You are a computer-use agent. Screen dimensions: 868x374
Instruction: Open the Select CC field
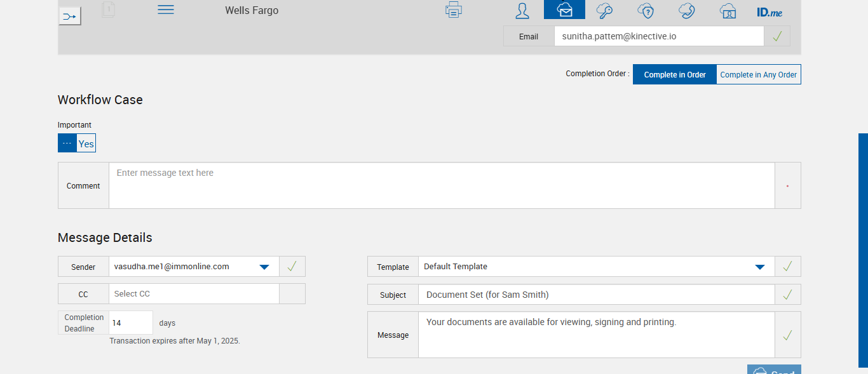tap(194, 294)
